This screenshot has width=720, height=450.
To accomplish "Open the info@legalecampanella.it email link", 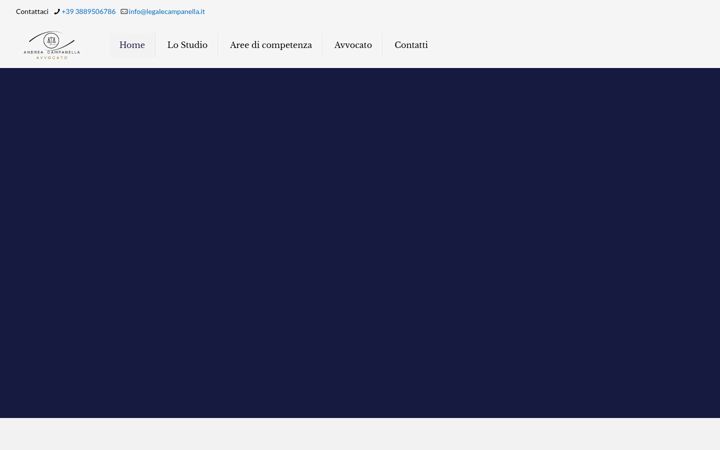I will [167, 11].
